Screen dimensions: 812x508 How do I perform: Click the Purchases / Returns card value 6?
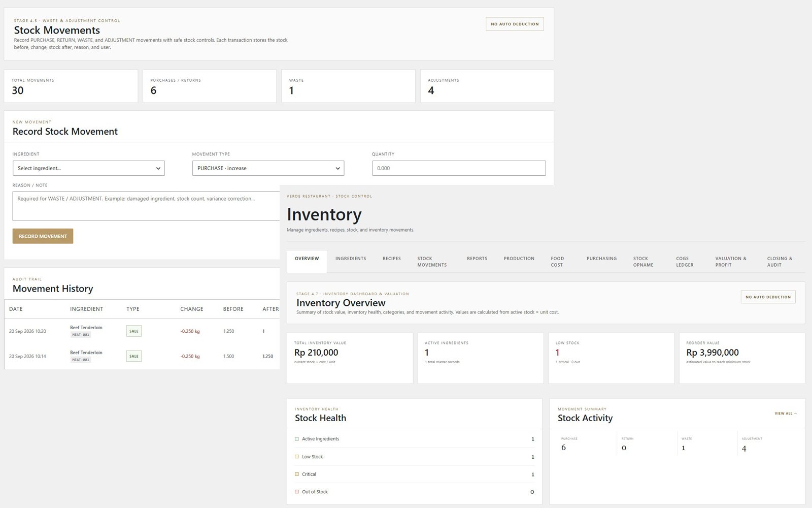point(153,90)
